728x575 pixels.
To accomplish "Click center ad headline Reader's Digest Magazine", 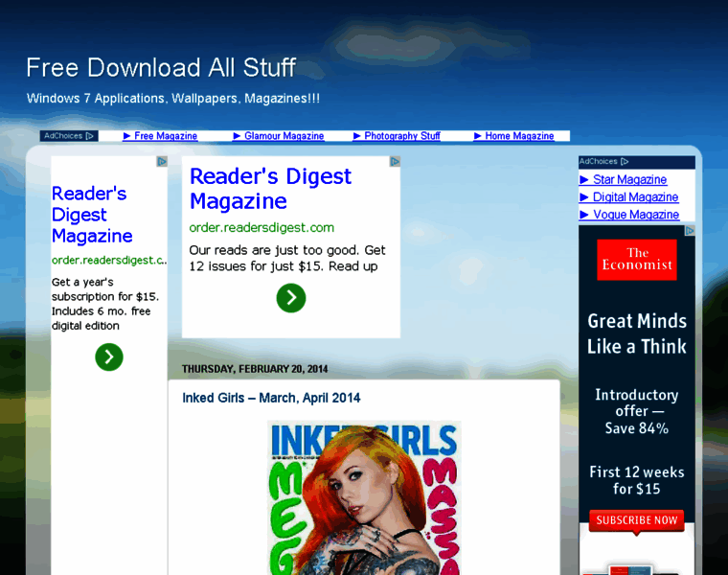I will point(271,189).
